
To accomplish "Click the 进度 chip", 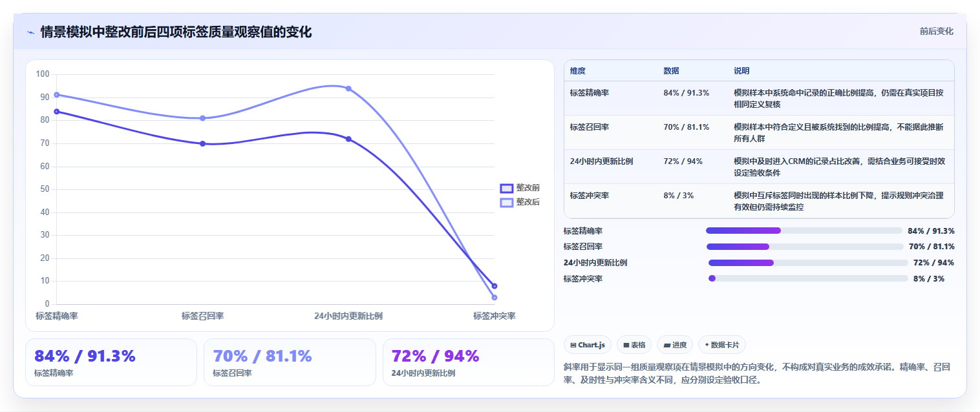I will (x=675, y=345).
